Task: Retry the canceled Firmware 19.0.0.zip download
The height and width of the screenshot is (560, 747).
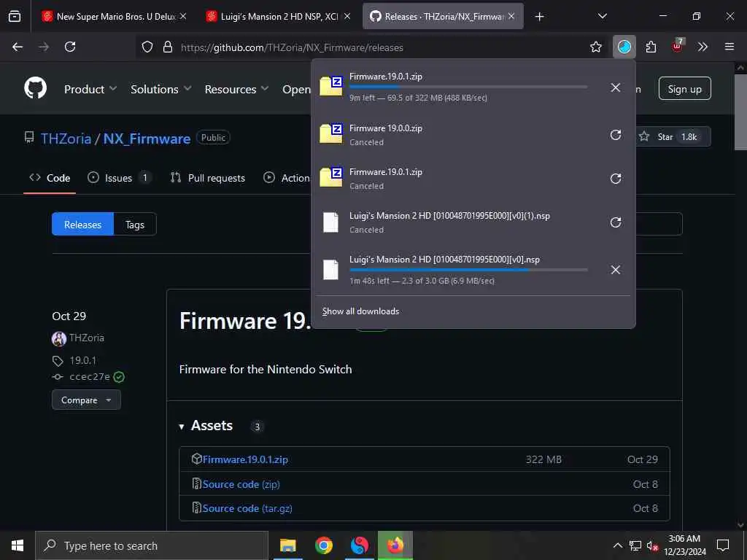Action: [615, 135]
